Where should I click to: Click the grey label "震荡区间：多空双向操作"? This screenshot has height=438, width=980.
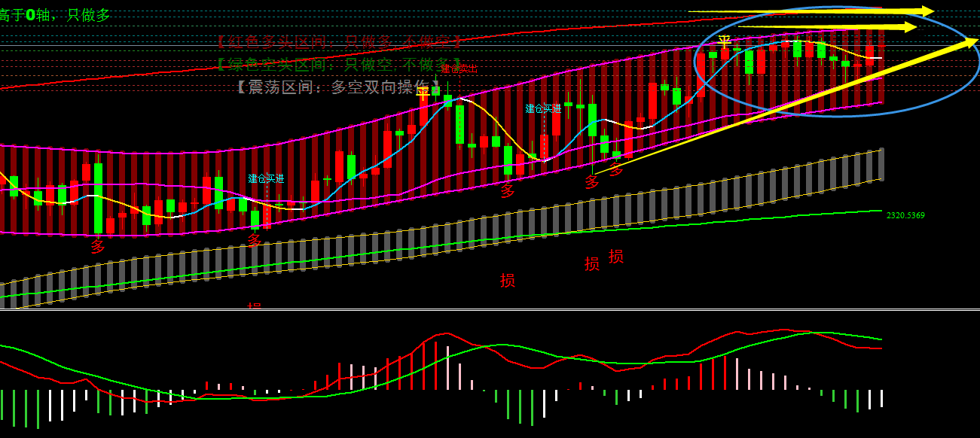[337, 87]
